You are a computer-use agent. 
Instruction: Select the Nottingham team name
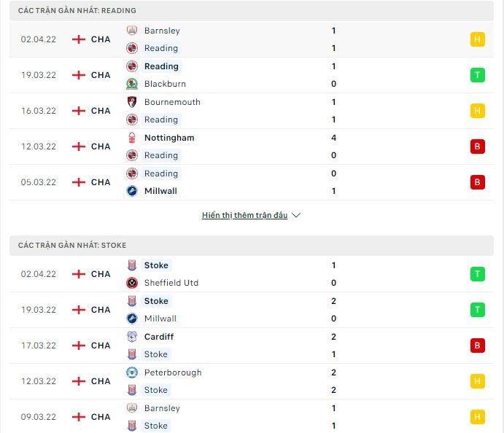tap(169, 138)
